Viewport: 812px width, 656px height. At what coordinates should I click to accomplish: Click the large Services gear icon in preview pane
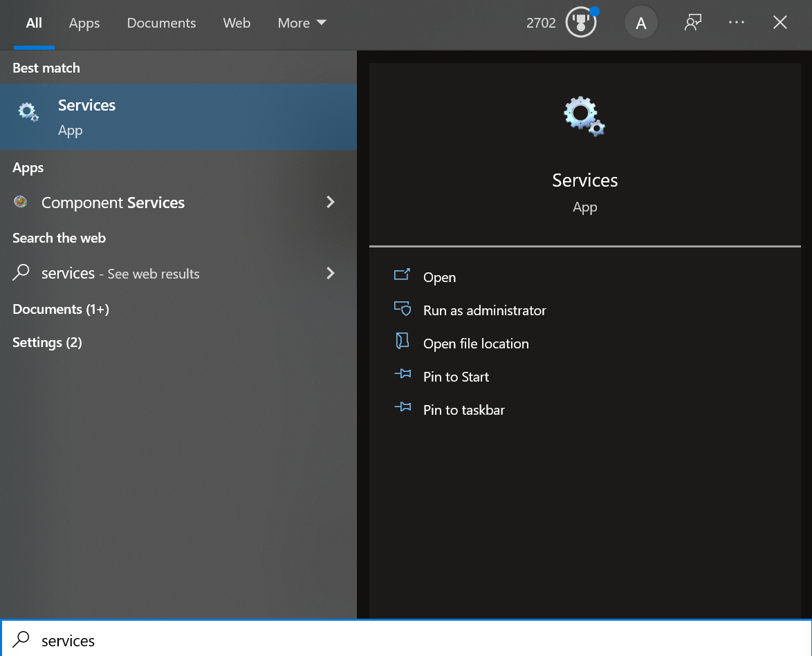point(584,116)
